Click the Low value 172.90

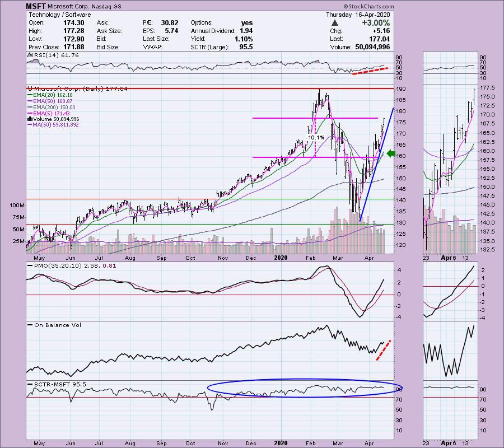[x=73, y=39]
